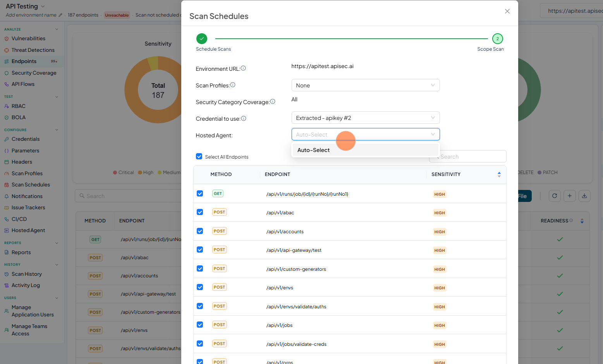Click the endpoint search field in the dialog
603x364 pixels.
click(467, 156)
